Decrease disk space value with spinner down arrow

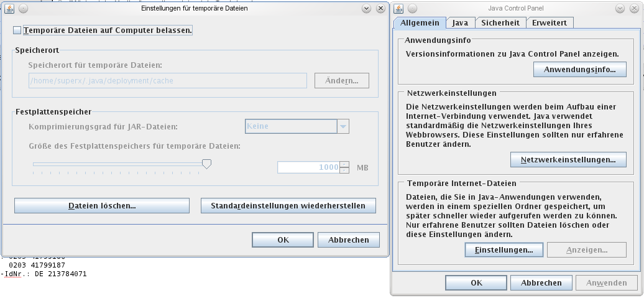tap(344, 170)
